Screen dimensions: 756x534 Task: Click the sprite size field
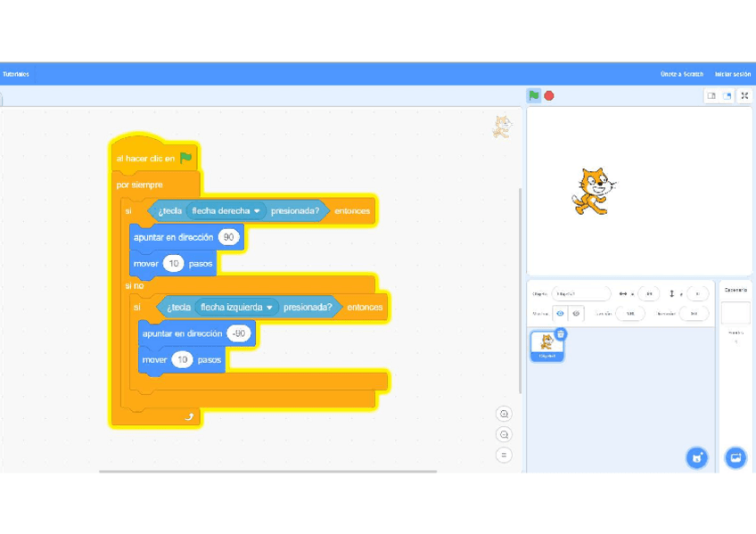630,313
